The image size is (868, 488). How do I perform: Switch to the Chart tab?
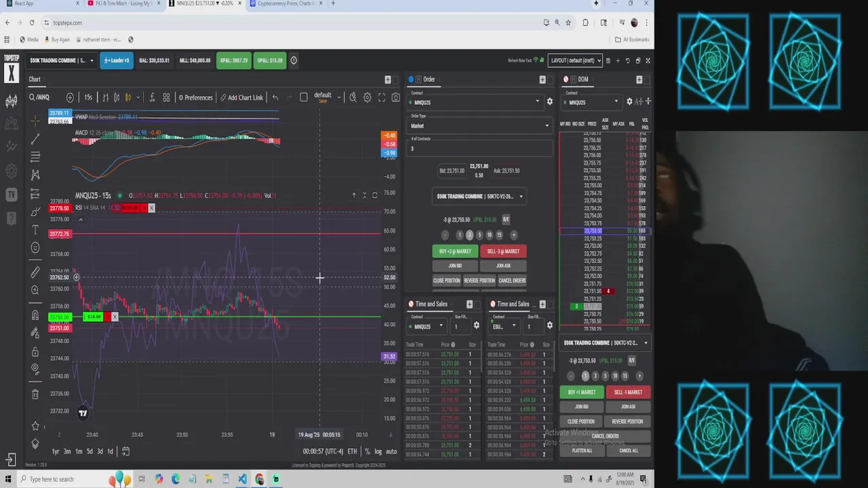pos(35,79)
